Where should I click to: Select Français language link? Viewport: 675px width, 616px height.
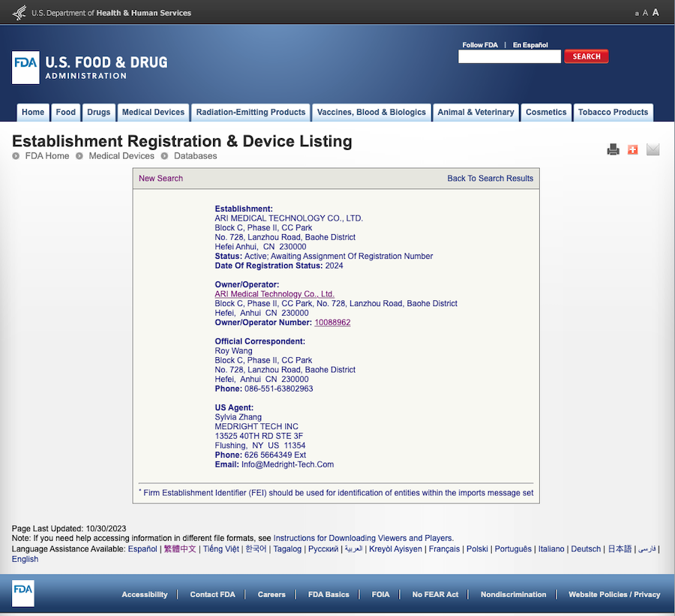coord(444,548)
